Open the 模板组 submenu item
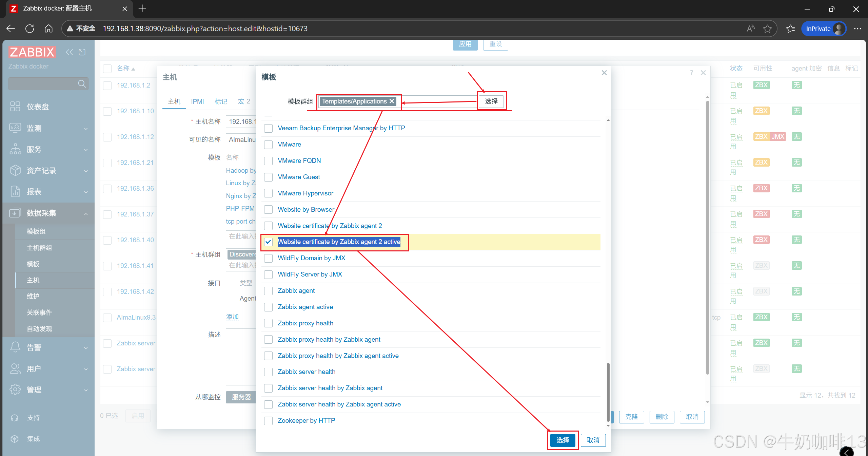Screen dimensions: 868x456 [x=36, y=231]
